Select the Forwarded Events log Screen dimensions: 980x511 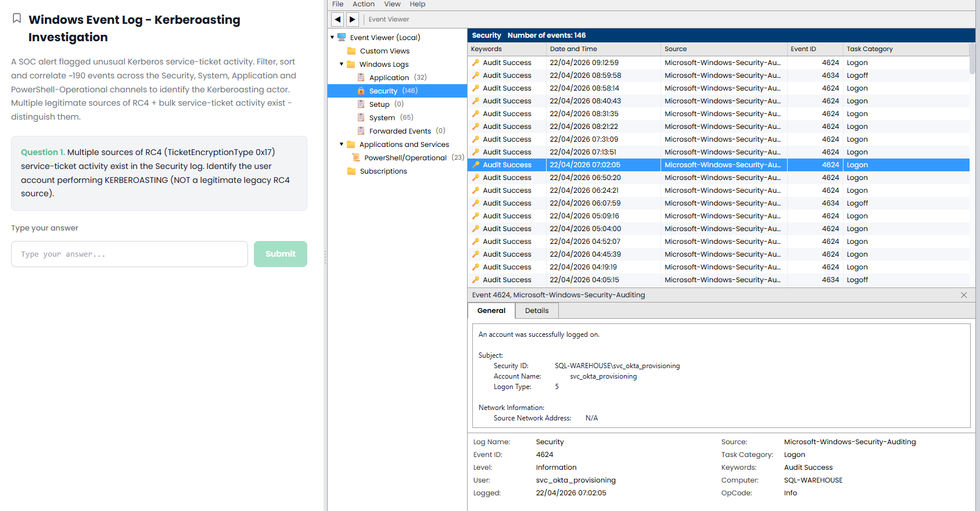coord(397,131)
